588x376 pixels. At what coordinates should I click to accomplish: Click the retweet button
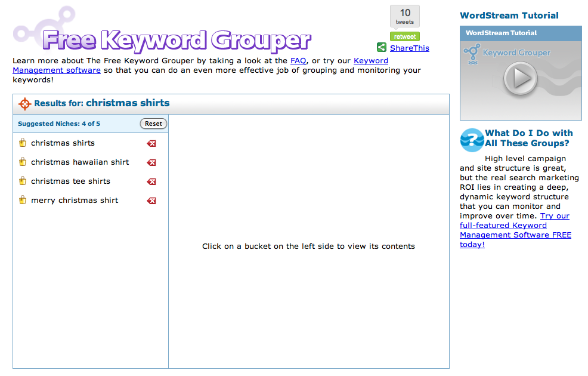point(404,36)
